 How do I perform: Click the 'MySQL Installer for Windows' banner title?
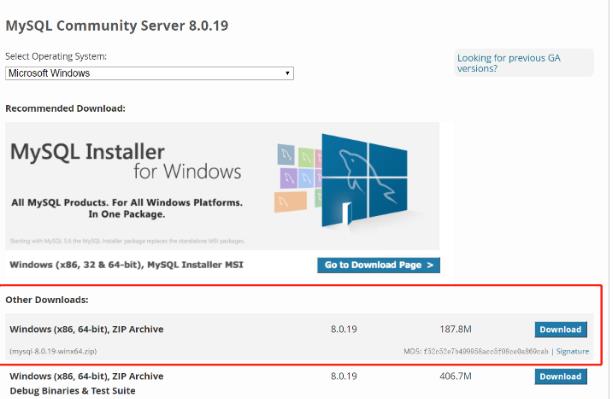tap(126, 161)
